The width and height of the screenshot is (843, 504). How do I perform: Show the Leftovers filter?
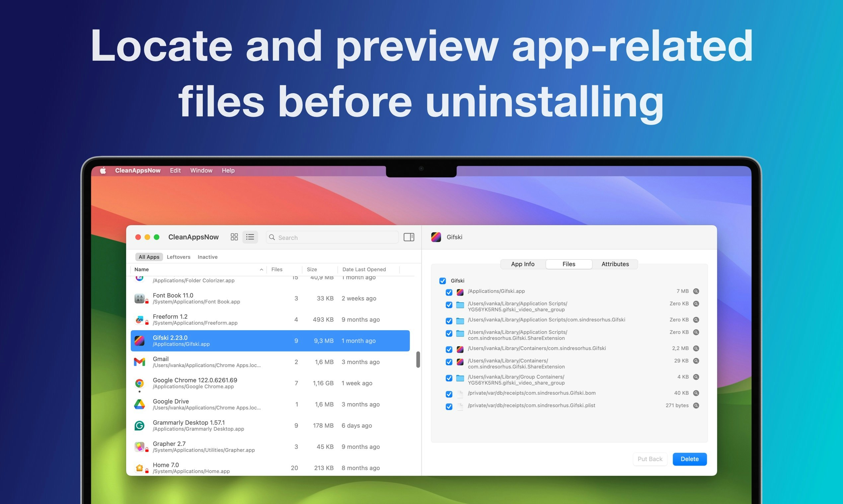pos(179,257)
